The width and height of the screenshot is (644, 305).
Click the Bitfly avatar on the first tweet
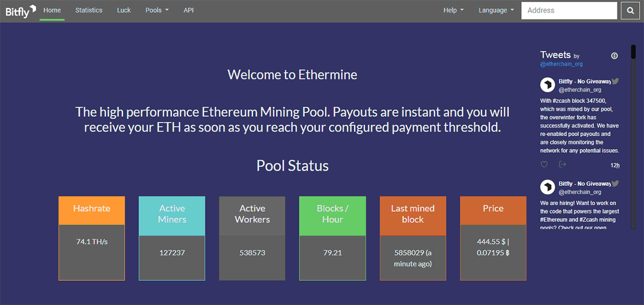point(547,85)
